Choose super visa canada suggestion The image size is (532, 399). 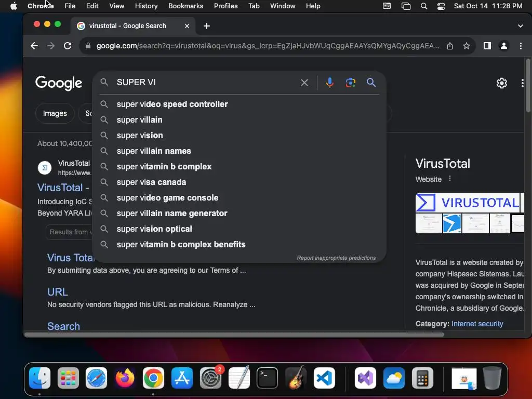tap(239, 182)
